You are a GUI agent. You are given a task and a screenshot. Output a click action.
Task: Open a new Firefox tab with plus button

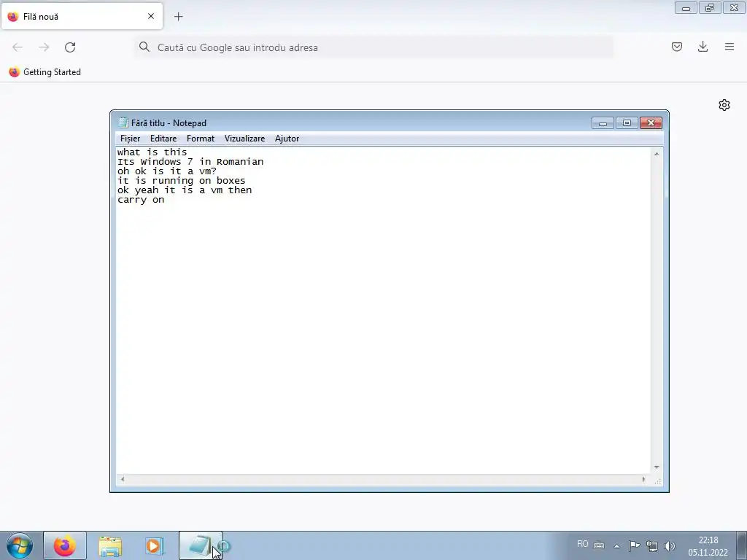[x=178, y=17]
